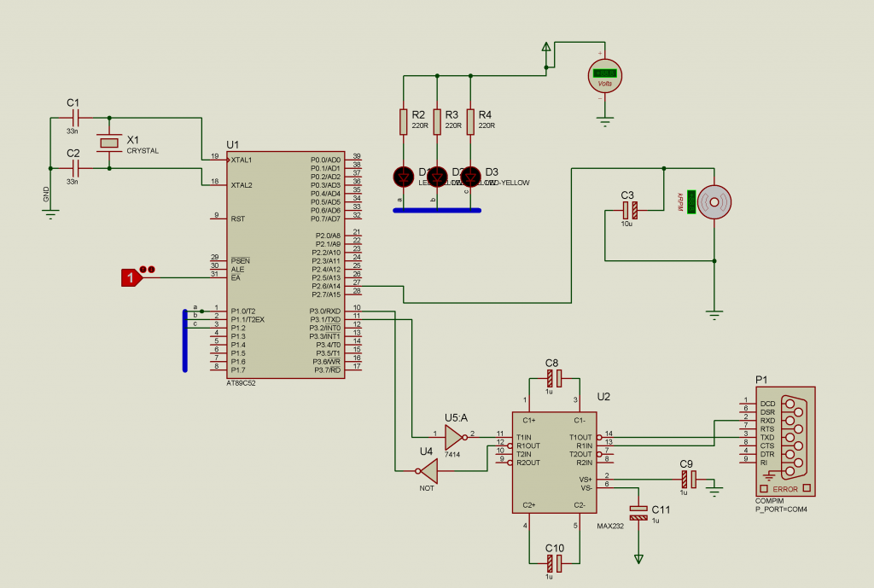Click the logic state toggle on EA pin
874x588 pixels.
[x=131, y=277]
